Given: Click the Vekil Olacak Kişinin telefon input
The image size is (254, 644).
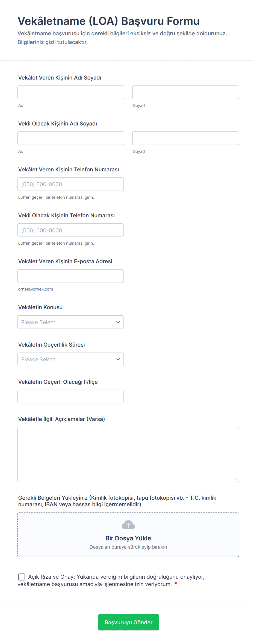Looking at the screenshot, I should click(x=70, y=230).
